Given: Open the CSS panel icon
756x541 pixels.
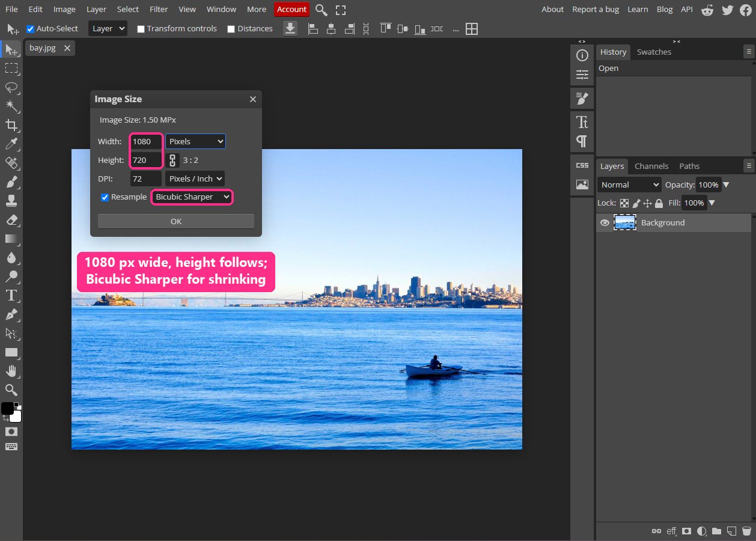Looking at the screenshot, I should pyautogui.click(x=582, y=165).
